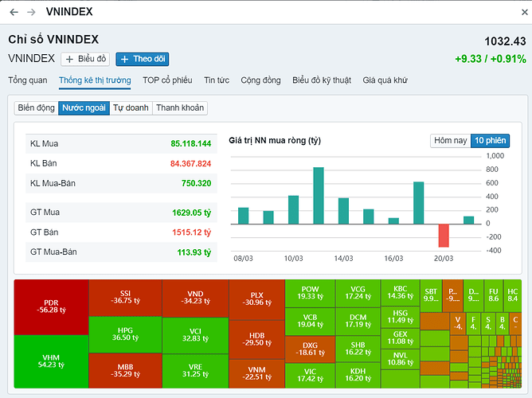The height and width of the screenshot is (398, 532).
Task: Open the Tổng quan tab
Action: point(28,80)
